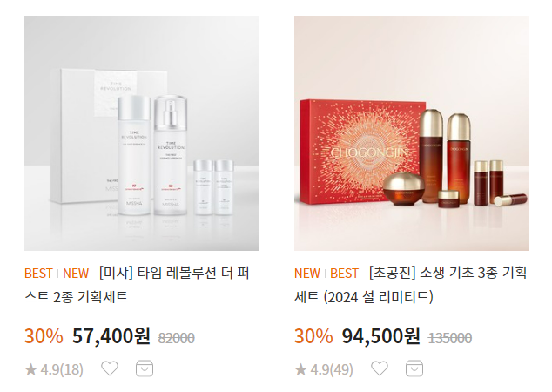Click the NEW badge on Chogongin product

click(x=307, y=274)
